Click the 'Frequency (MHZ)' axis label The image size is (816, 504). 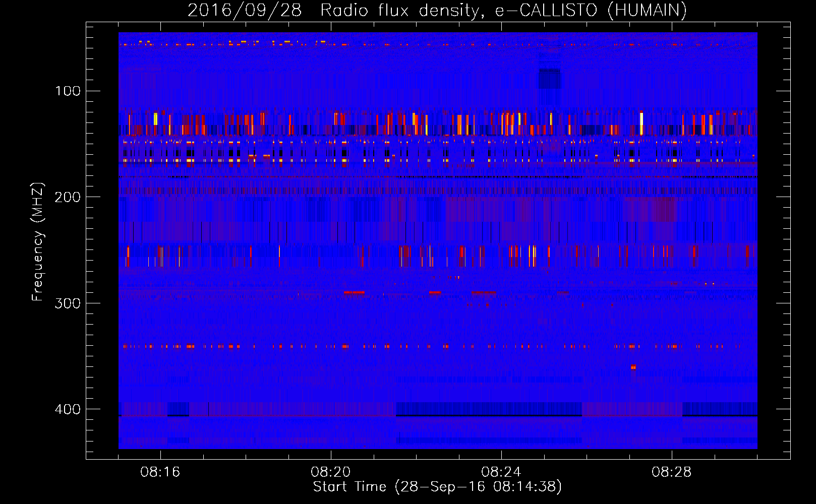click(38, 242)
